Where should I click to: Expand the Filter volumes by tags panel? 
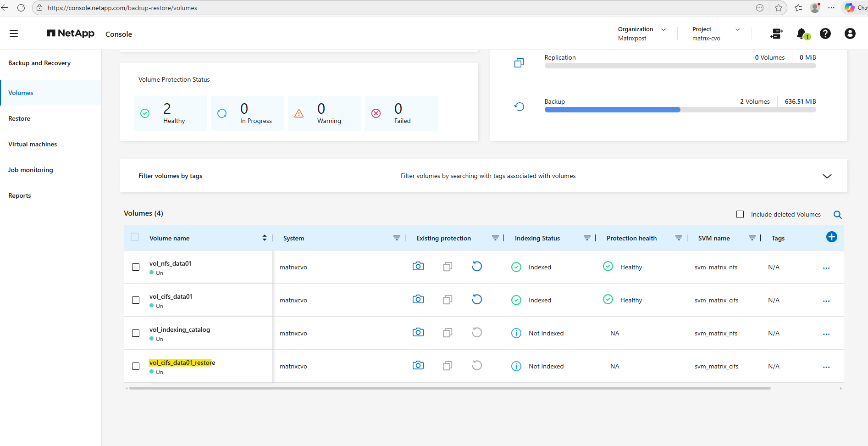[827, 176]
